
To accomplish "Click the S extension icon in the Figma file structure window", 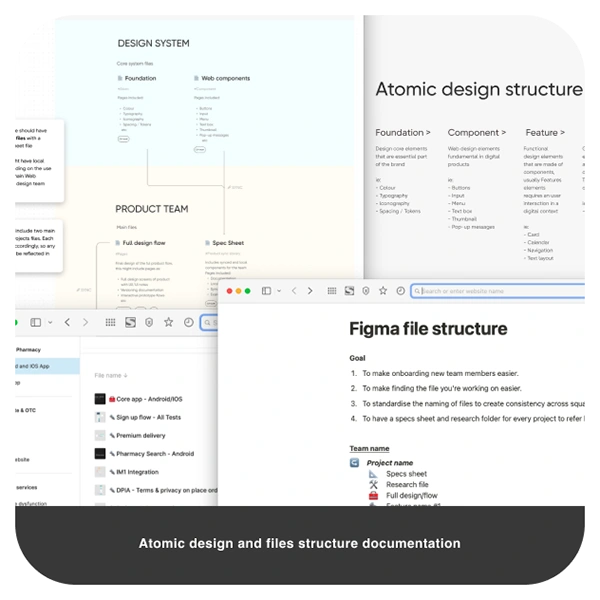I will 349,291.
